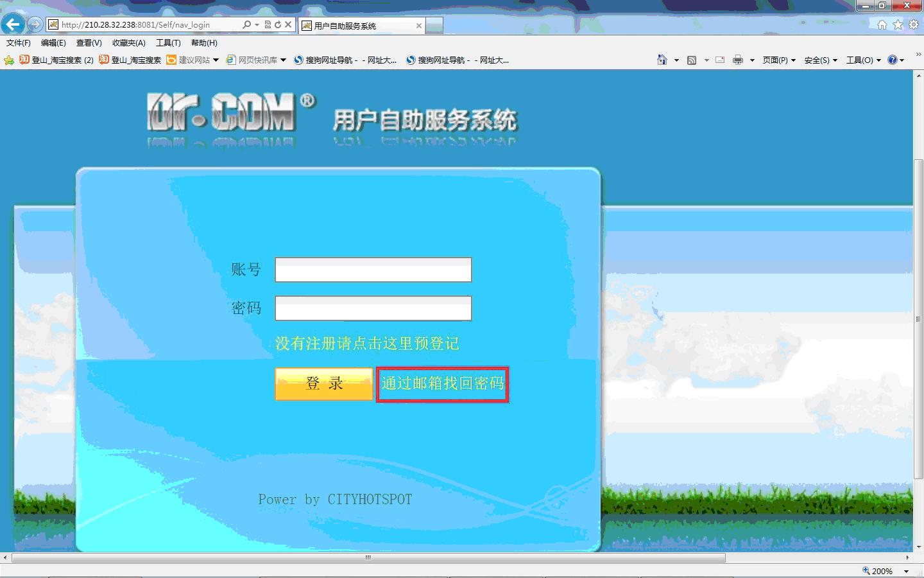Viewport: 924px width, 578px height.
Task: Expand the Print dropdown arrow
Action: coord(752,60)
